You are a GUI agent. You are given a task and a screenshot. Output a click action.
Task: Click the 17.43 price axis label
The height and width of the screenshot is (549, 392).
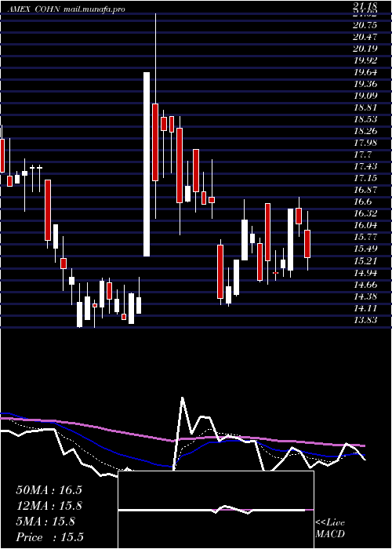point(365,166)
